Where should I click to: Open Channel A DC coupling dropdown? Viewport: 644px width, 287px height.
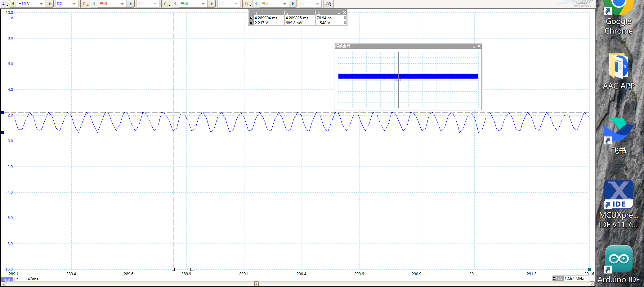(67, 4)
